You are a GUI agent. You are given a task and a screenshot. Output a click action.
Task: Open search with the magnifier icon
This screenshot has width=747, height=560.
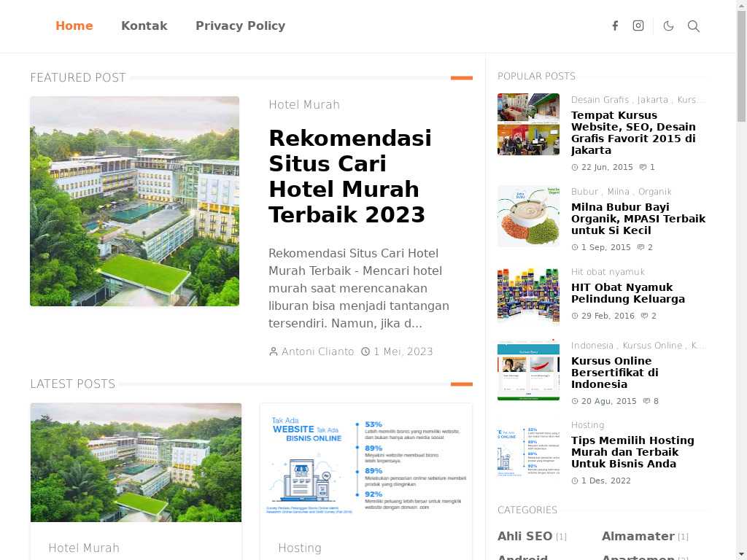click(694, 26)
